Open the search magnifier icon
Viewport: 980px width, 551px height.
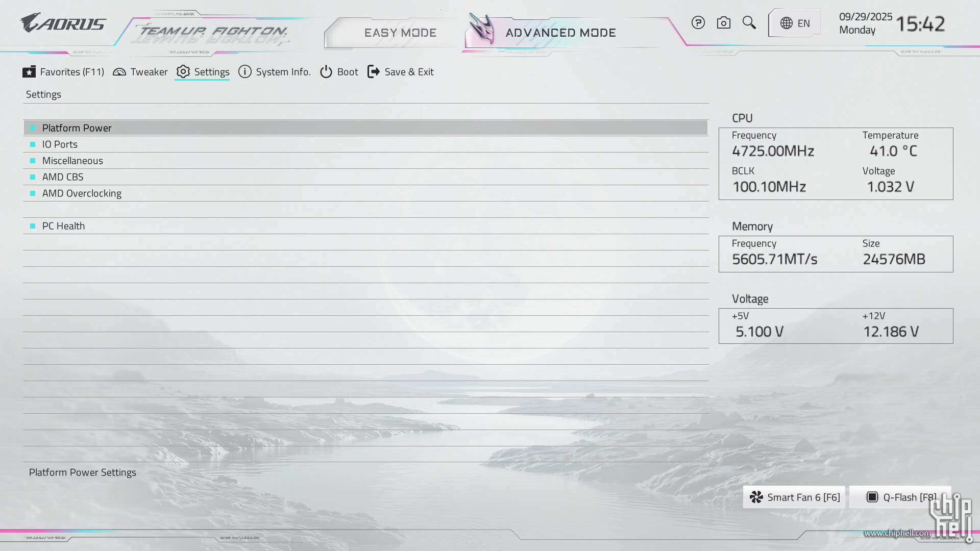click(x=749, y=22)
